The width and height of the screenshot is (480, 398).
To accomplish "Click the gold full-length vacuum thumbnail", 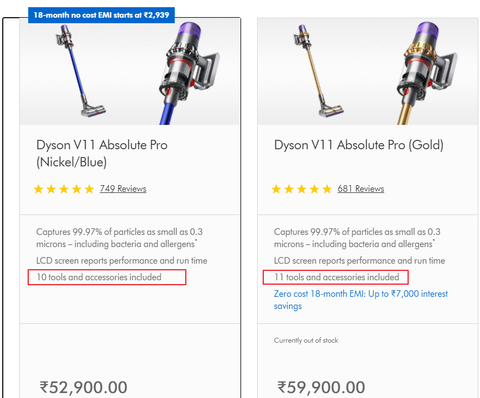I will point(317,71).
